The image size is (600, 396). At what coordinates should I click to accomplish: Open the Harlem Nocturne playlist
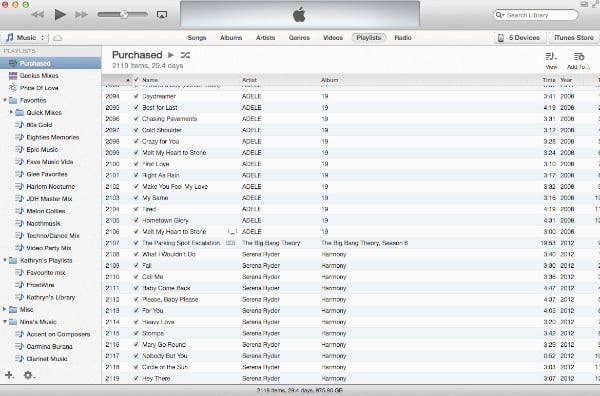[x=50, y=186]
